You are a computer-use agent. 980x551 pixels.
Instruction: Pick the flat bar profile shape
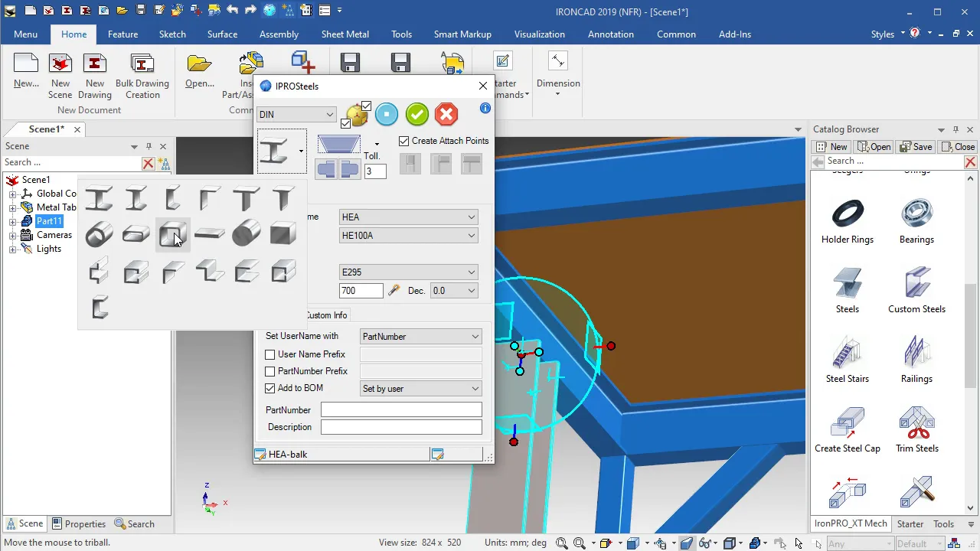pos(209,235)
